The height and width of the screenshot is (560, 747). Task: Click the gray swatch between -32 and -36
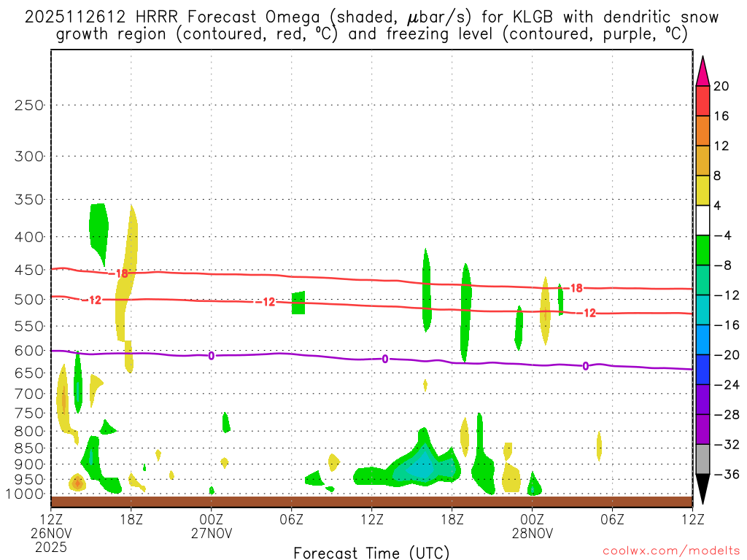click(x=703, y=459)
